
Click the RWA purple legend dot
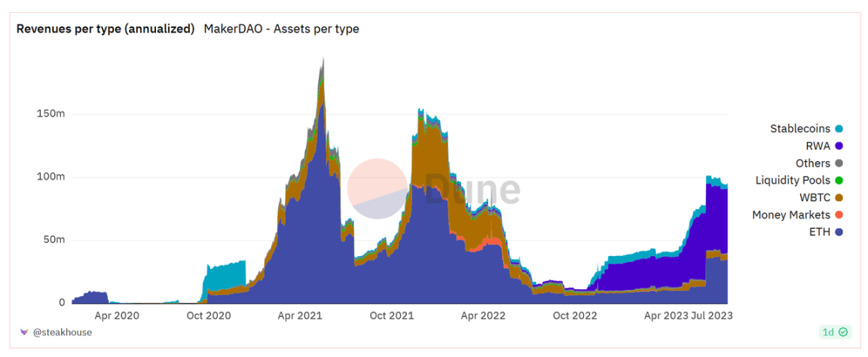[x=839, y=146]
